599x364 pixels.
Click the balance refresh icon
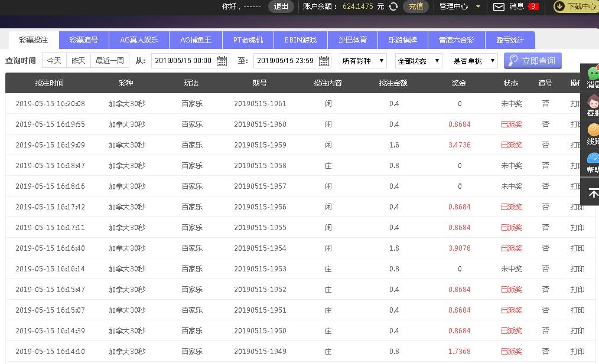click(x=393, y=6)
